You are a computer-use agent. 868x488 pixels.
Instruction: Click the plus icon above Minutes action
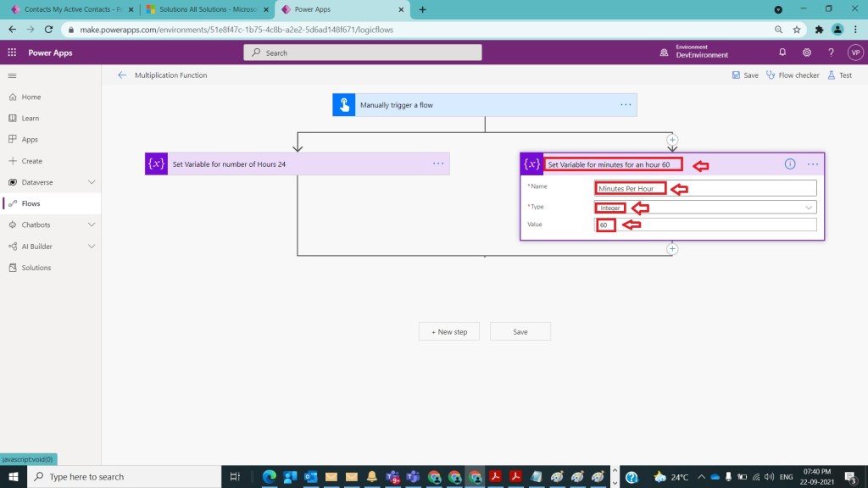(x=672, y=139)
